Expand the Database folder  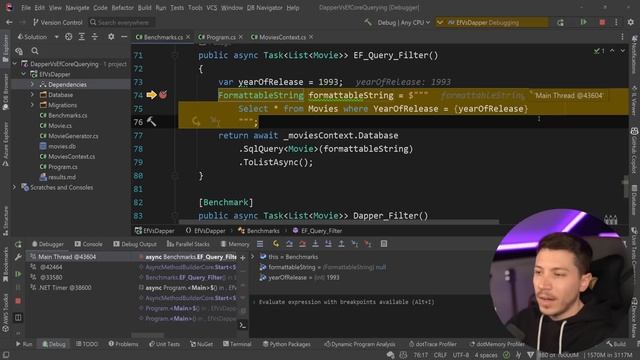click(x=32, y=95)
